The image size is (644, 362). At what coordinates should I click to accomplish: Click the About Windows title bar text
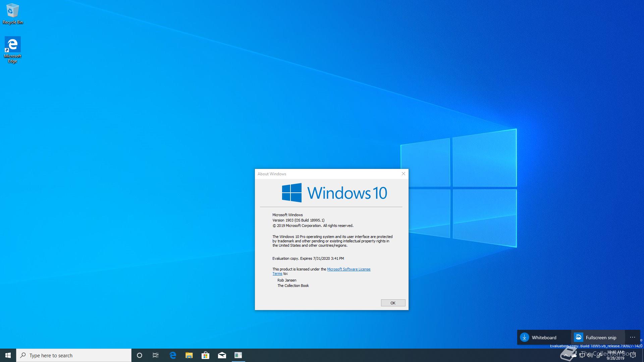[x=272, y=174]
